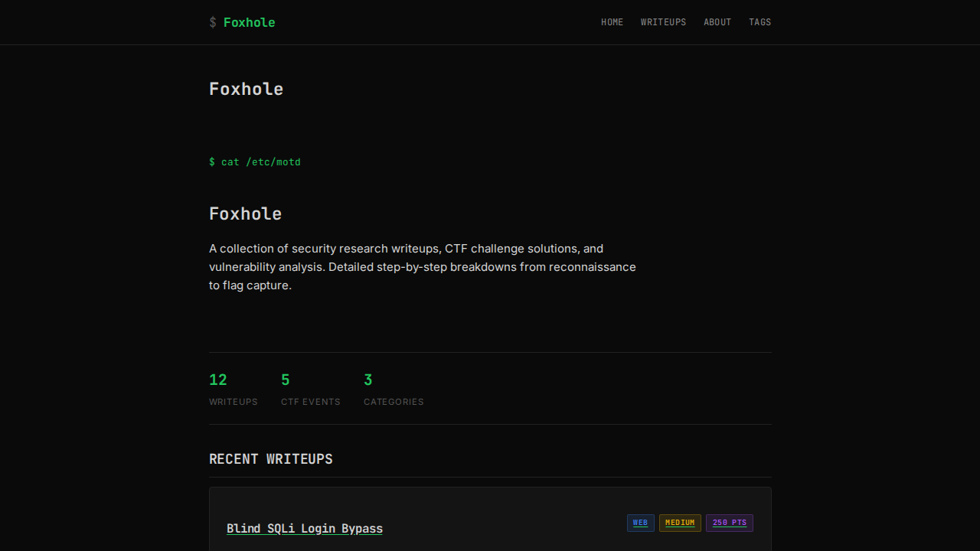The image size is (980, 551).
Task: Click the Foxhole logo in navigation bar
Action: pos(249,22)
